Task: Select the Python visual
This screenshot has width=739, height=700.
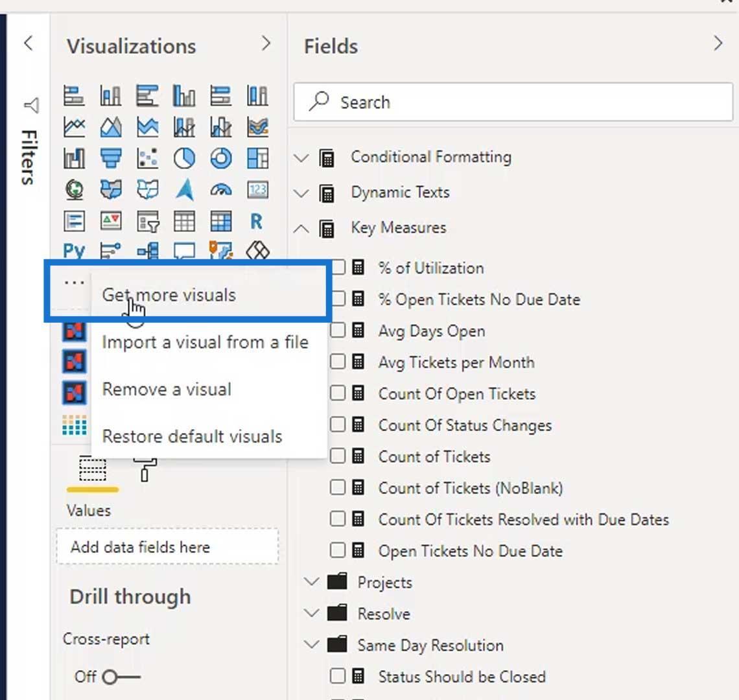Action: (74, 250)
